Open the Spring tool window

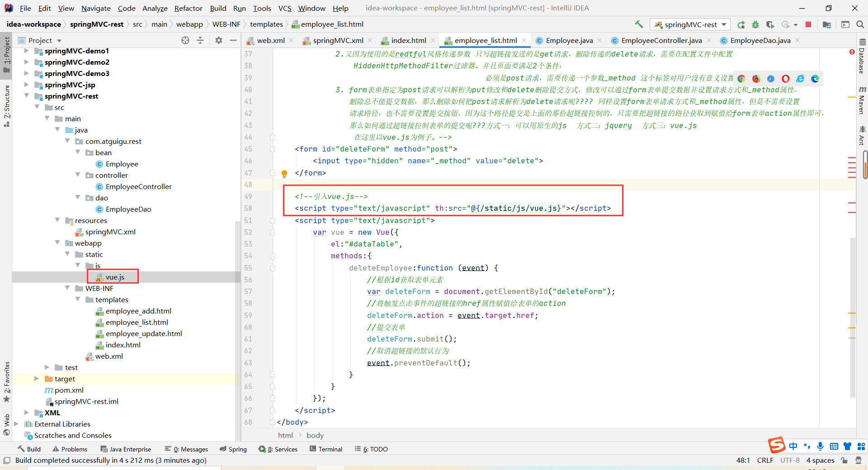[233, 449]
